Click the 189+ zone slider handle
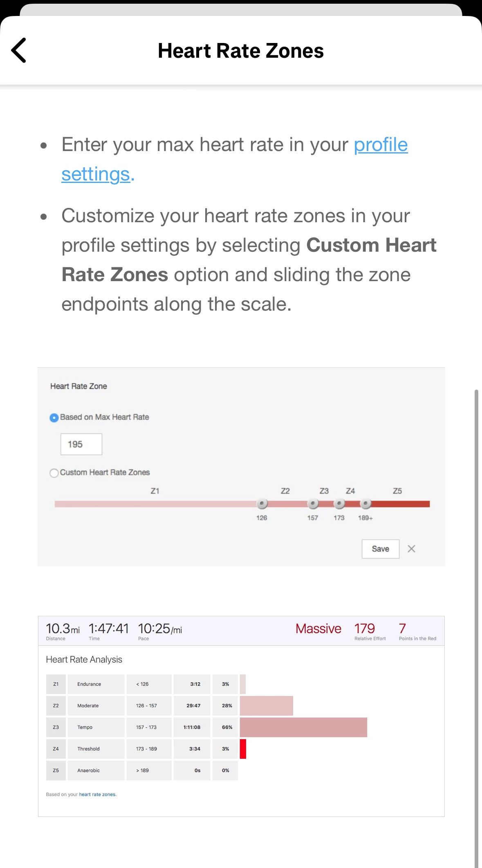Screen dimensions: 482x868 tap(365, 503)
